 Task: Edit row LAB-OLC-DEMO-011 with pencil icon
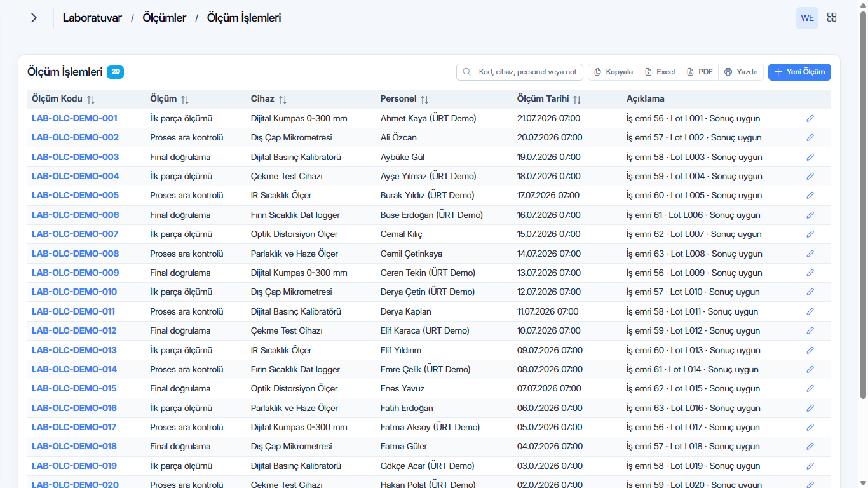coord(810,311)
